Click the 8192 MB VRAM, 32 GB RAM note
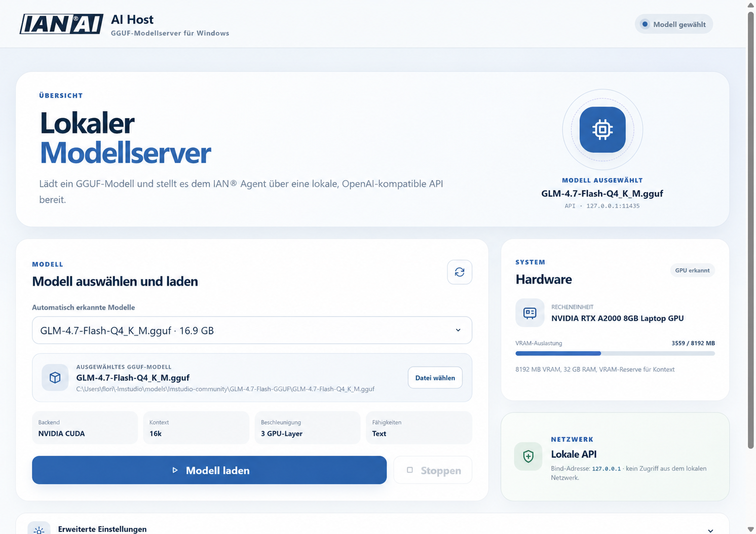The height and width of the screenshot is (534, 756). [595, 369]
